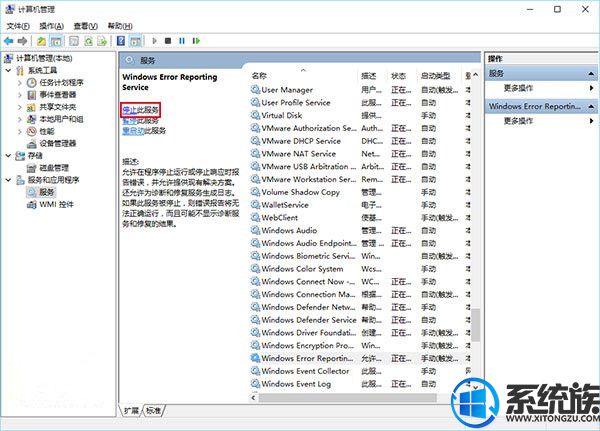600x431 pixels.
Task: Expand the 任务计划程序 node
Action: [20, 82]
